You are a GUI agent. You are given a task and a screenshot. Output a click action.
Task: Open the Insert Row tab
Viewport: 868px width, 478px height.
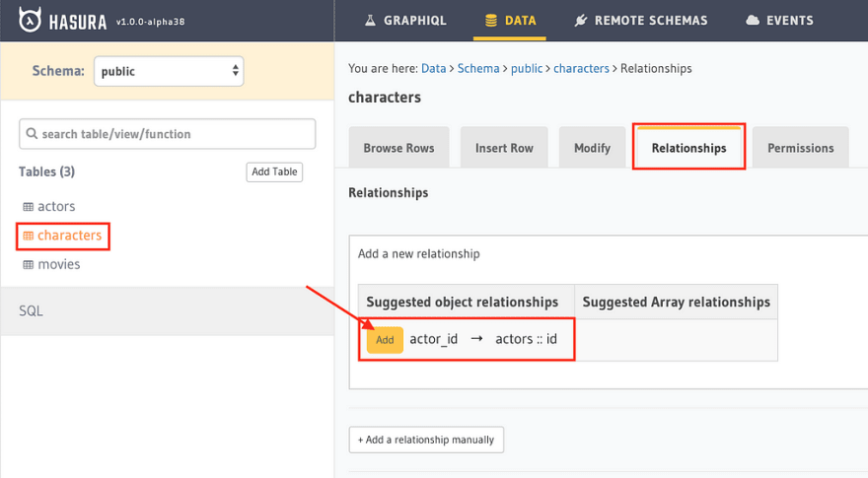[504, 148]
